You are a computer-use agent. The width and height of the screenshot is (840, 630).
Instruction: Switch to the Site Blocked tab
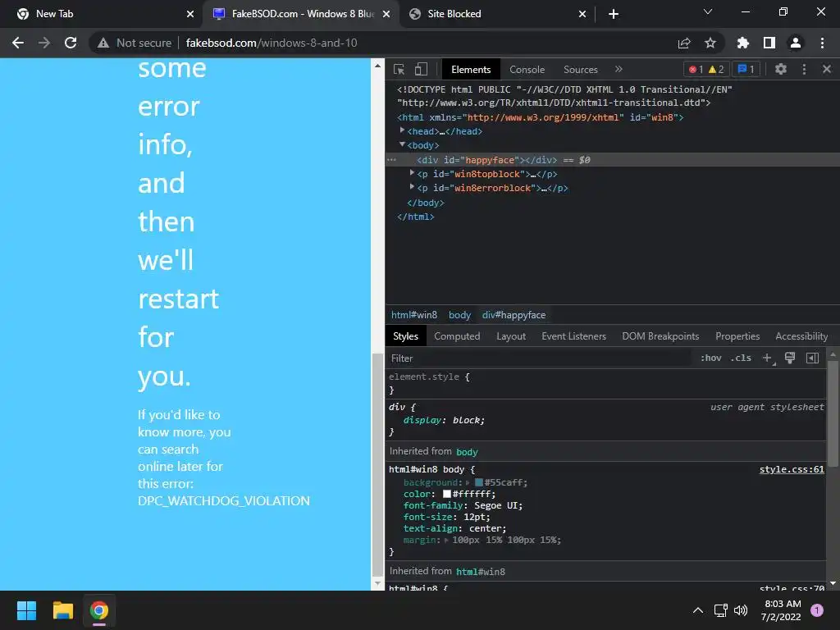[x=496, y=14]
